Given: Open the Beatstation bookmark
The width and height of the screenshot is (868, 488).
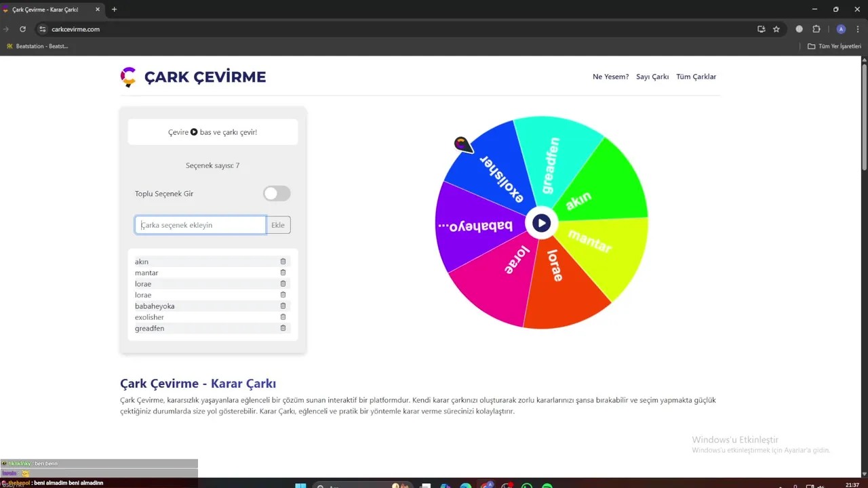Looking at the screenshot, I should click(x=37, y=46).
